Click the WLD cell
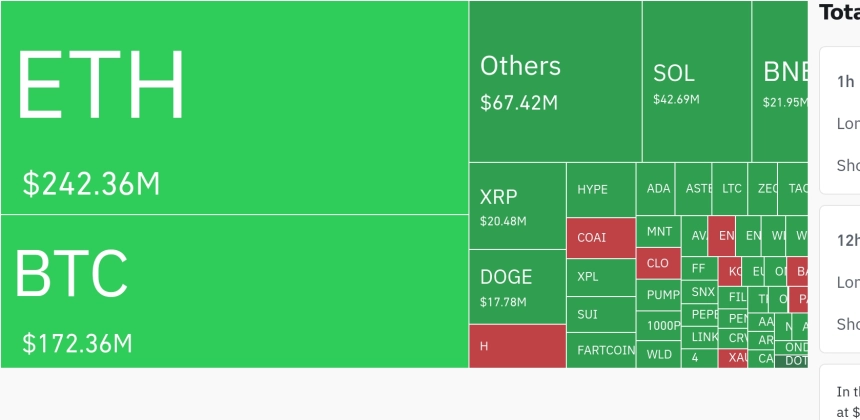Image resolution: width=860 pixels, height=420 pixels. (x=659, y=354)
